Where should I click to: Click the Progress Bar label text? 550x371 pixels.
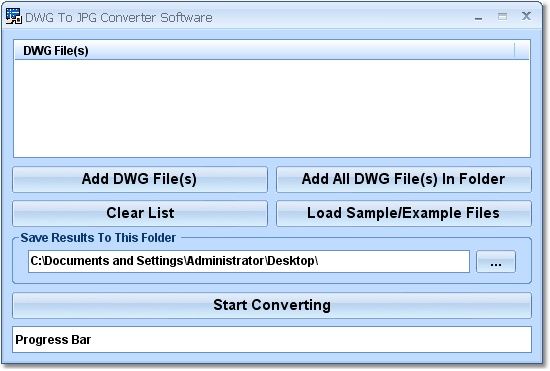[x=53, y=339]
